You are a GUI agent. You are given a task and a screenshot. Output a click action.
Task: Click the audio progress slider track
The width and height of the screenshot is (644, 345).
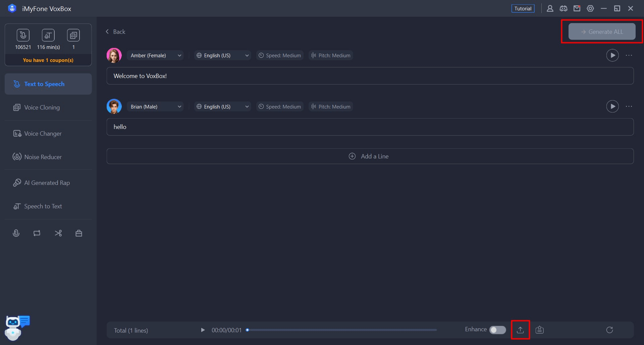pyautogui.click(x=341, y=330)
